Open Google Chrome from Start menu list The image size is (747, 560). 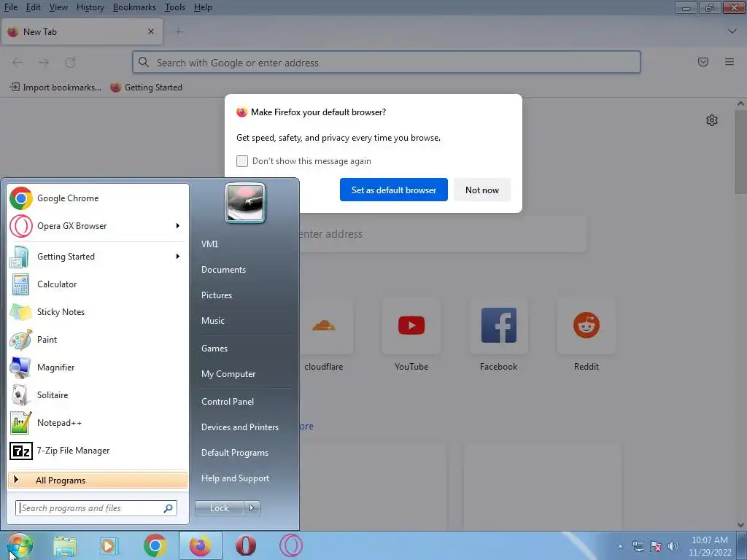click(x=98, y=198)
